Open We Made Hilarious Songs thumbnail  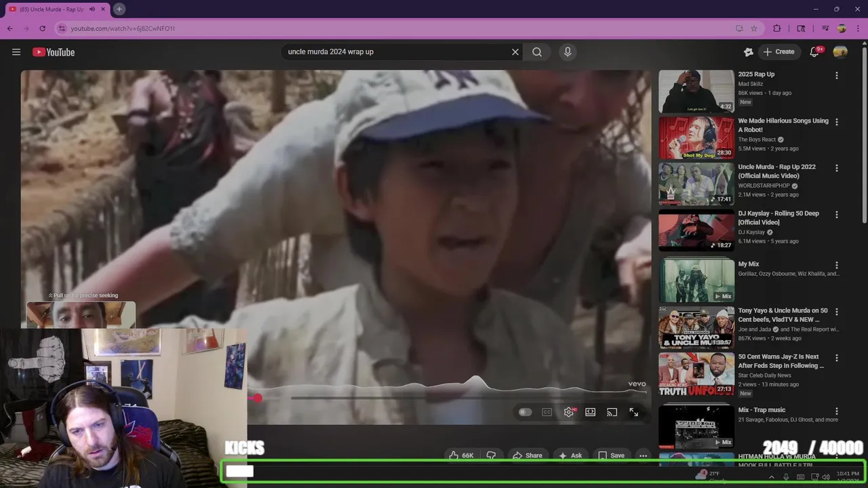(696, 138)
